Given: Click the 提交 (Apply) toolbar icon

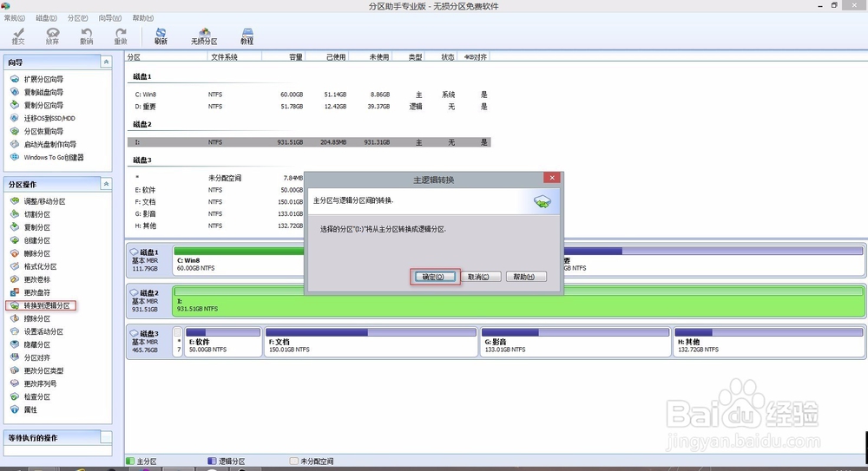Looking at the screenshot, I should (18, 36).
